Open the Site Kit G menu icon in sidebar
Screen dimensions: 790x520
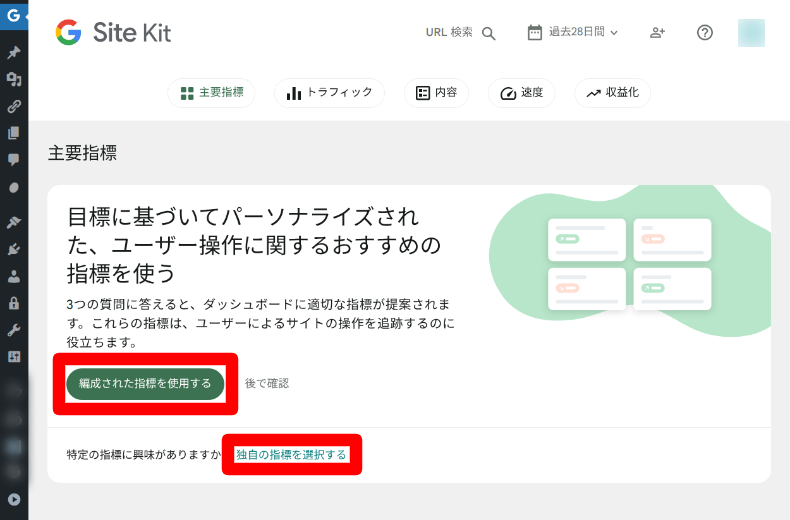point(14,15)
